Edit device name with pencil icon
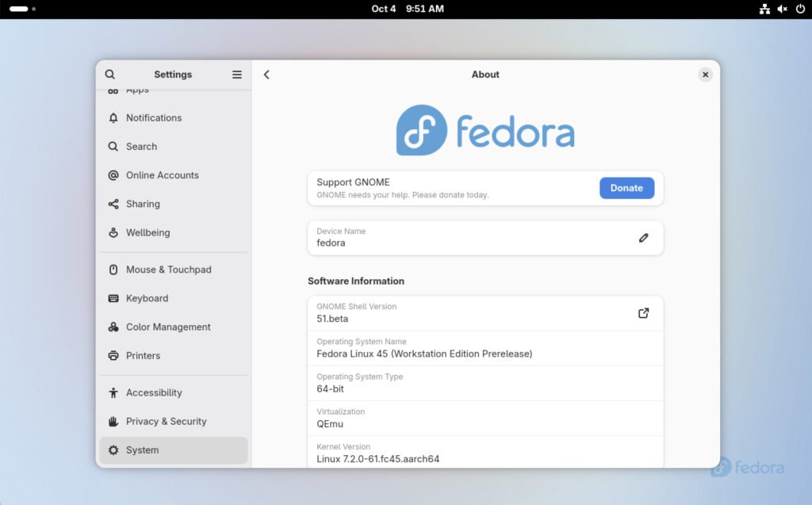Screen dimensions: 812x505 coord(644,238)
